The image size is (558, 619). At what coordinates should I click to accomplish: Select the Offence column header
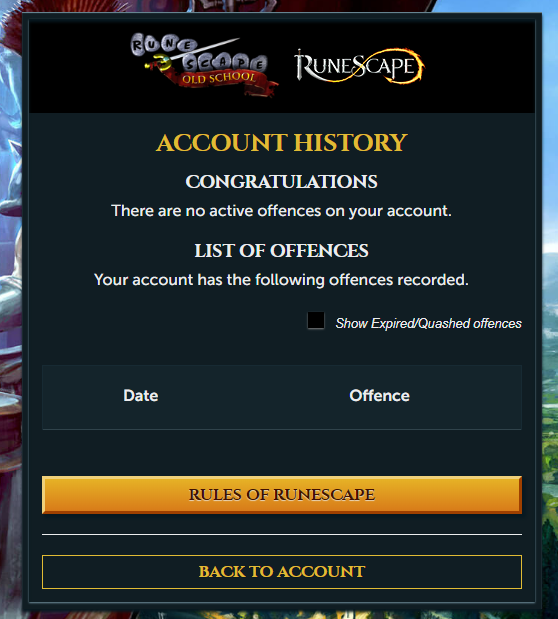tap(380, 396)
